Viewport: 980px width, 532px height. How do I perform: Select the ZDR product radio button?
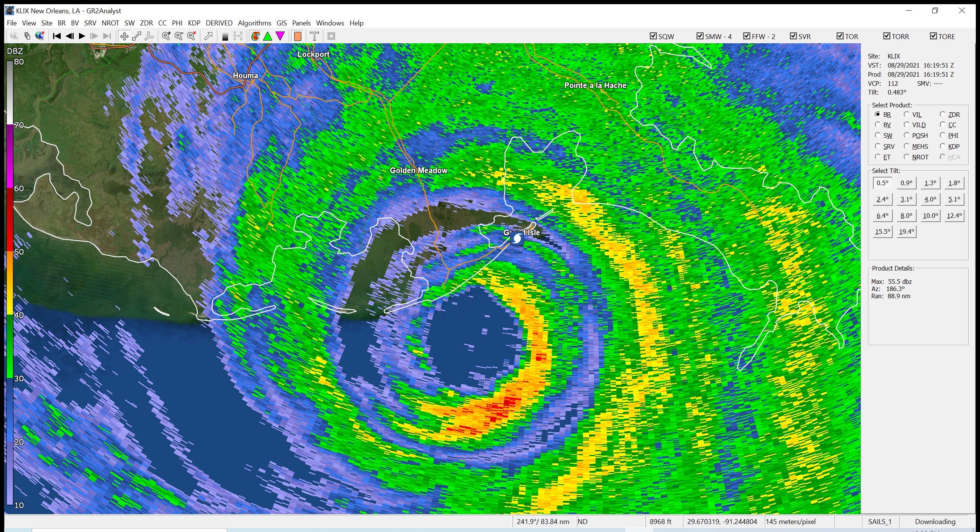(943, 114)
